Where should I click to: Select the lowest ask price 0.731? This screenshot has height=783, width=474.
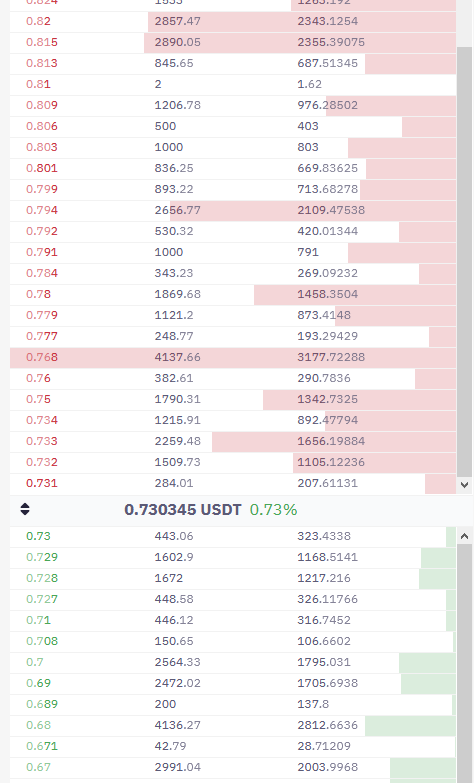[41, 483]
